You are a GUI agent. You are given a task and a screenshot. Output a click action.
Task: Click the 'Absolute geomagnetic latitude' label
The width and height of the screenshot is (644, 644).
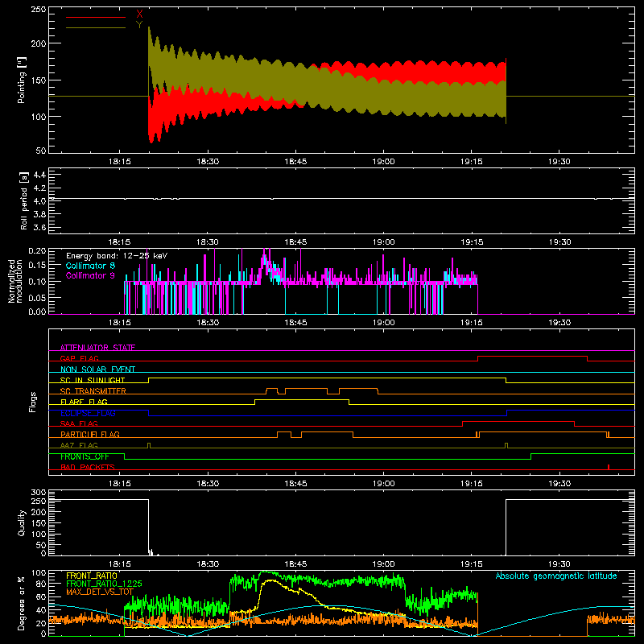tap(556, 576)
